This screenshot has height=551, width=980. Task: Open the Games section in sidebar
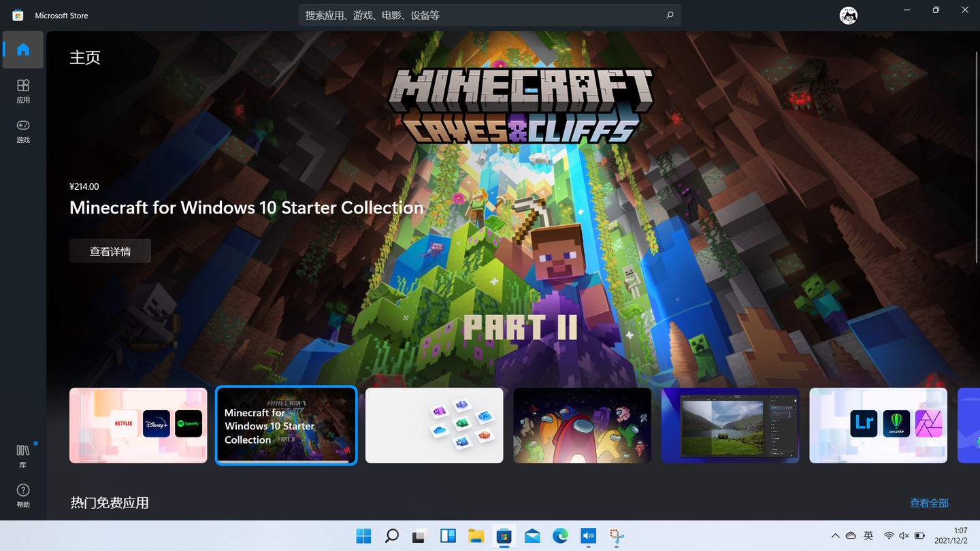tap(23, 131)
